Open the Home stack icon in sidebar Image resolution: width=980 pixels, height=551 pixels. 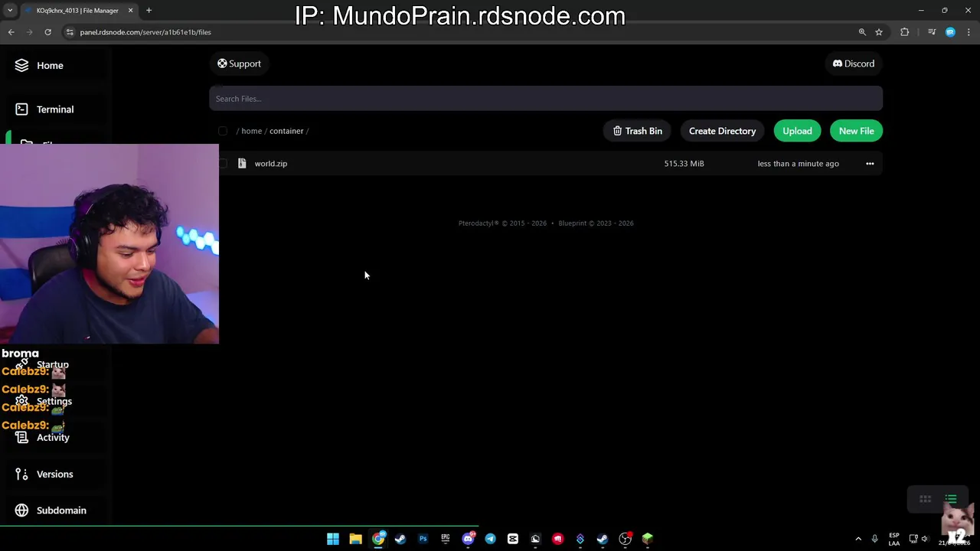coord(21,65)
